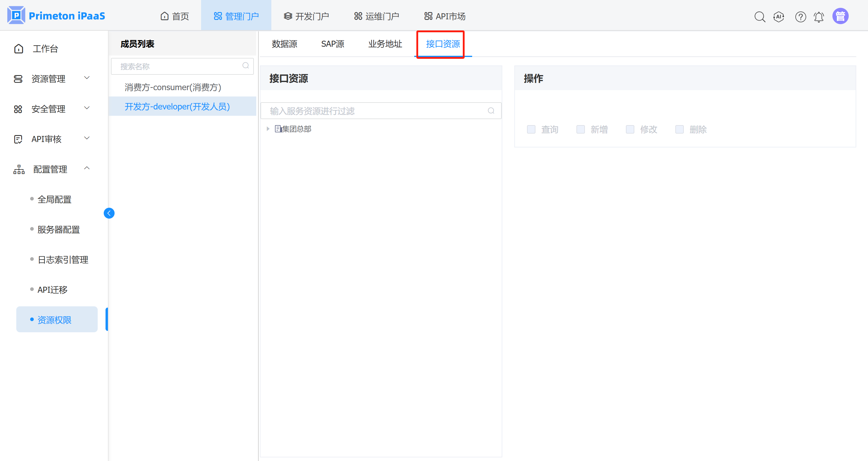This screenshot has width=868, height=461.
Task: Switch to the 数据源 tab
Action: pyautogui.click(x=284, y=44)
